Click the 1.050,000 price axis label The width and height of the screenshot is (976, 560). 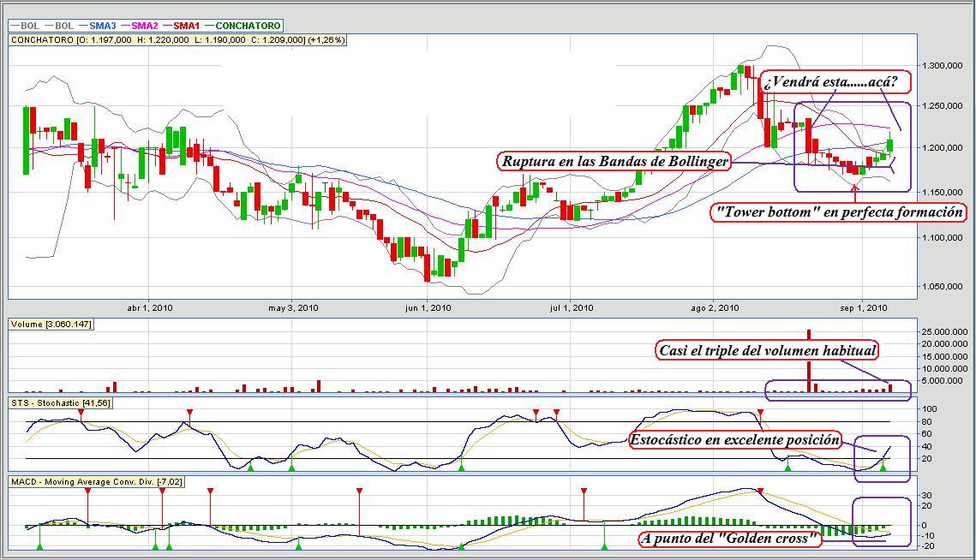coord(943,286)
